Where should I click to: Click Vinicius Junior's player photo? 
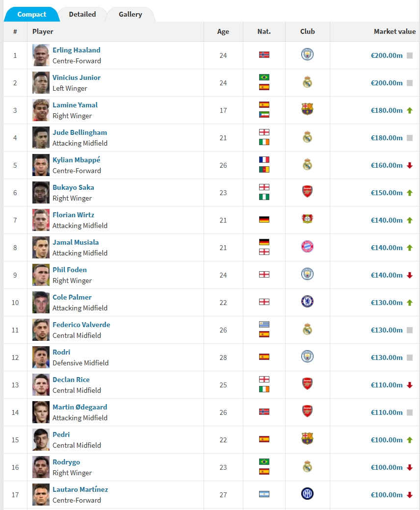tap(41, 83)
